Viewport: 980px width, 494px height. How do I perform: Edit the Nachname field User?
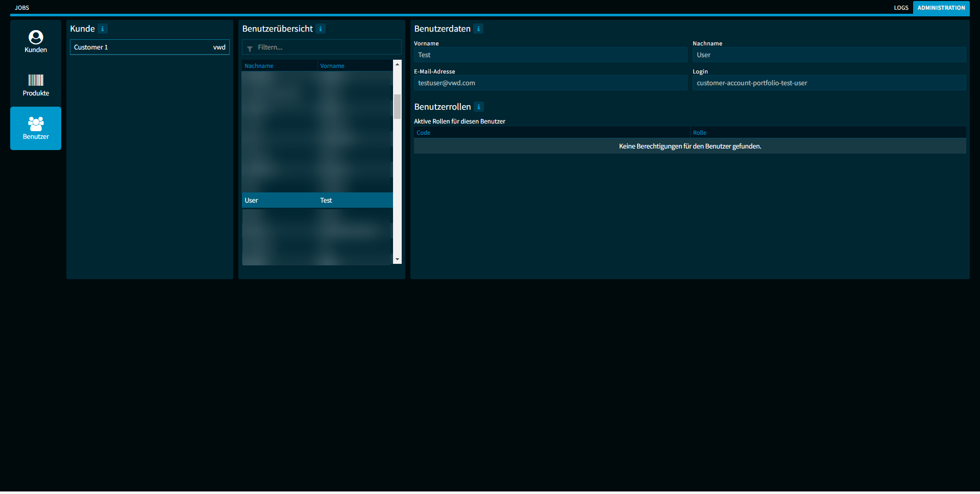tap(829, 55)
